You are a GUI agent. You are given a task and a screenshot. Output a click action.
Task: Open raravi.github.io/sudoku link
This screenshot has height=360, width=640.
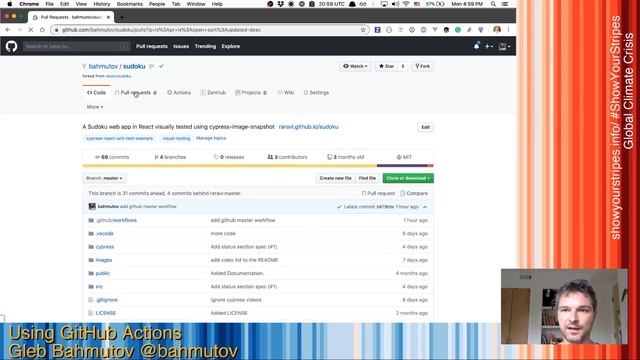308,127
